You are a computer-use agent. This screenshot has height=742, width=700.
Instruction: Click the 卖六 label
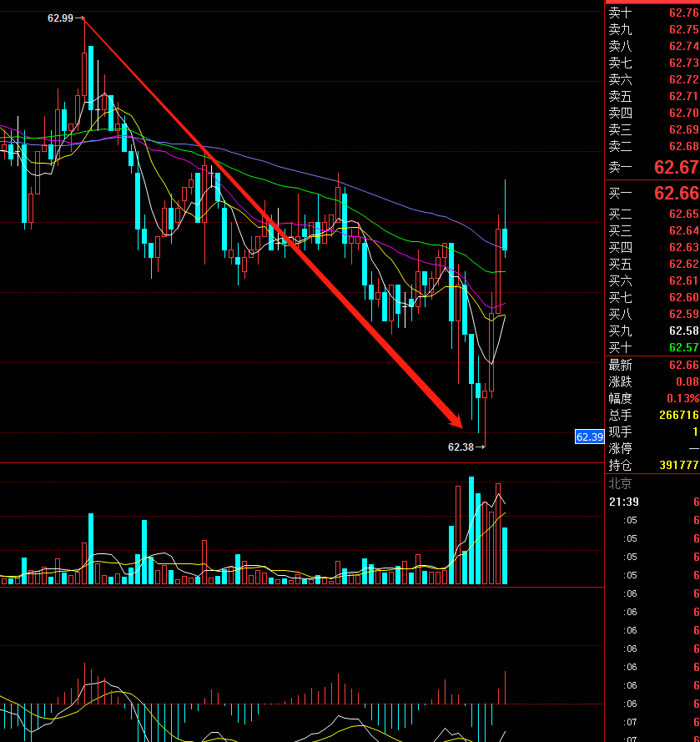click(x=620, y=79)
